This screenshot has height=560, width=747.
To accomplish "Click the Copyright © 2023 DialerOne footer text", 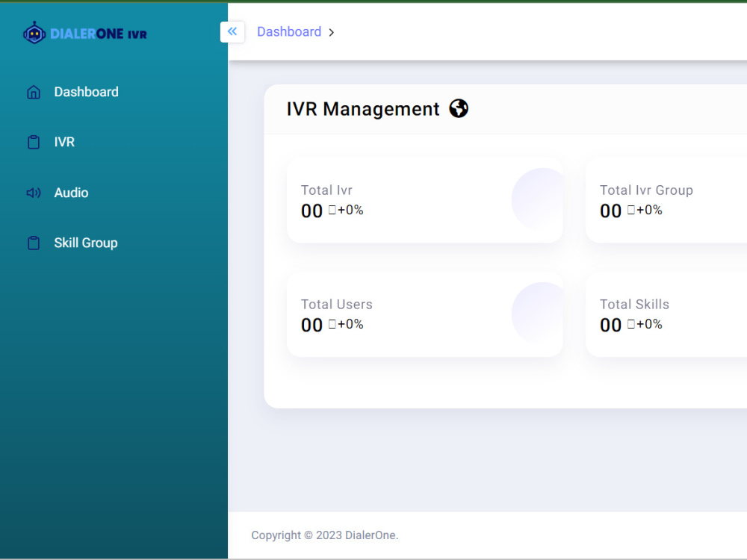I will (325, 535).
